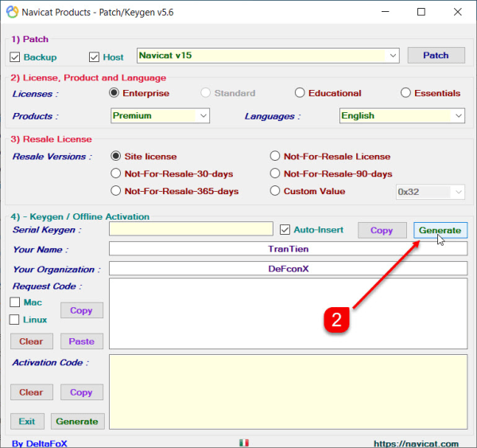This screenshot has height=448, width=477.
Task: Copy the Request Code
Action: tap(82, 310)
